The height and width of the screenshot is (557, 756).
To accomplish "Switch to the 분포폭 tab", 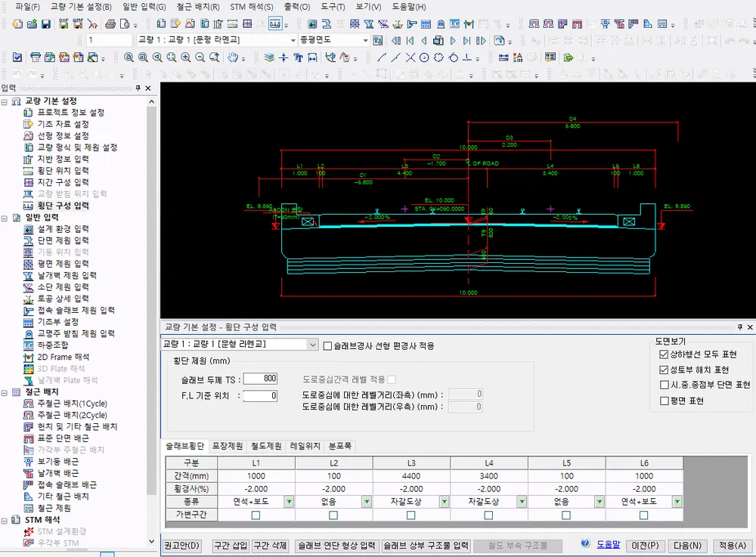I will (339, 446).
